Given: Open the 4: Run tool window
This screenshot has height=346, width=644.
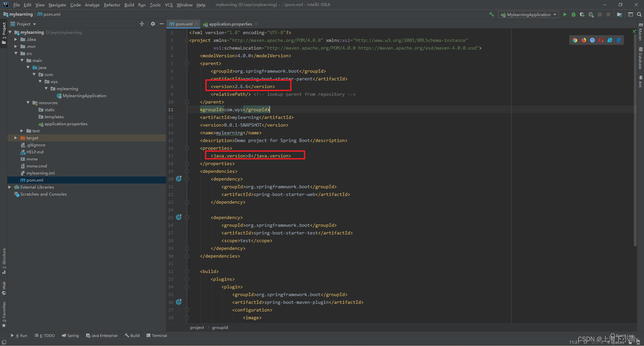Looking at the screenshot, I should coord(19,335).
